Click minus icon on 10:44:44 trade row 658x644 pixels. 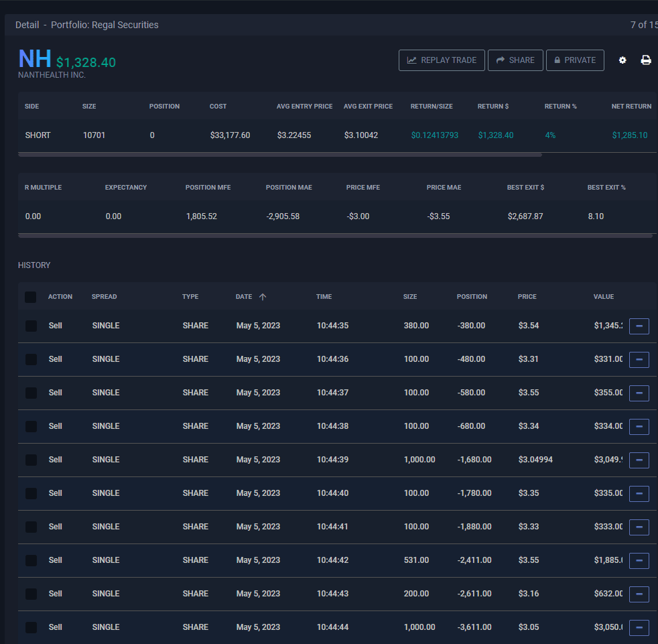coord(639,627)
